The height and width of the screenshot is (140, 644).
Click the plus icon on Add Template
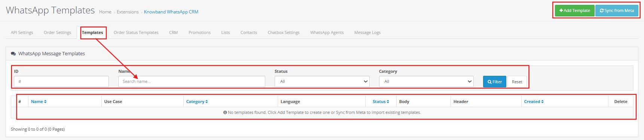coord(561,10)
